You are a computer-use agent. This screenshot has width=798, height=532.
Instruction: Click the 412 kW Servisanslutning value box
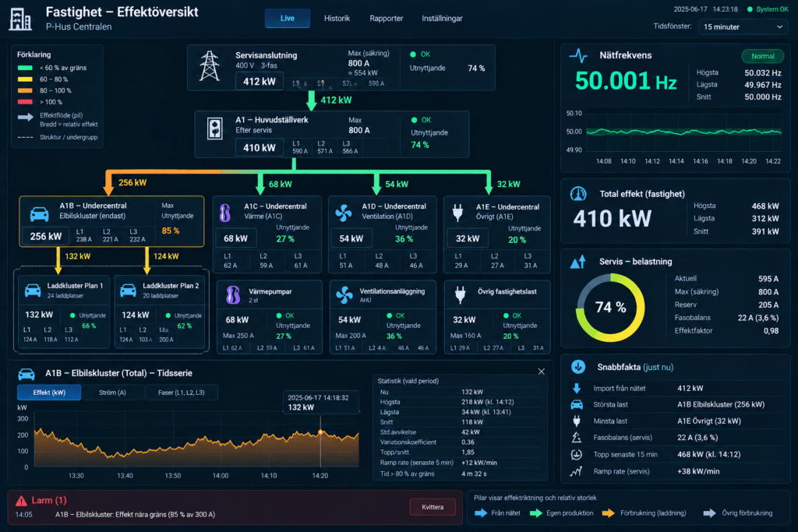[260, 81]
